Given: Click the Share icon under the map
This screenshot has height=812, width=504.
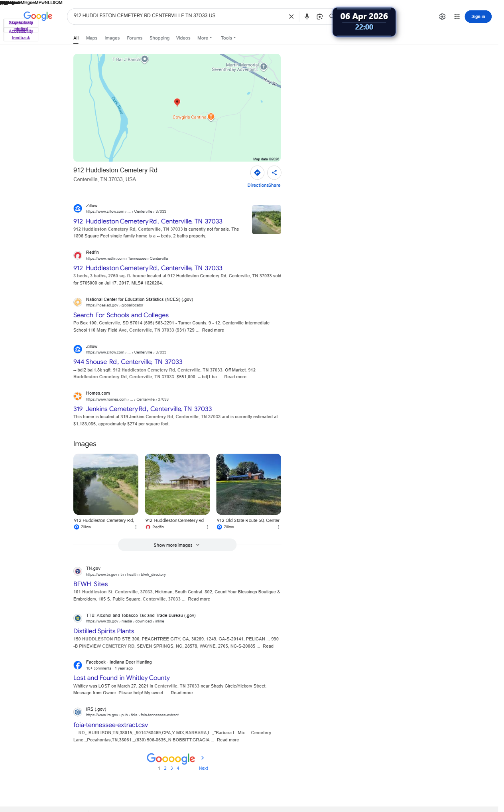Looking at the screenshot, I should tap(274, 173).
